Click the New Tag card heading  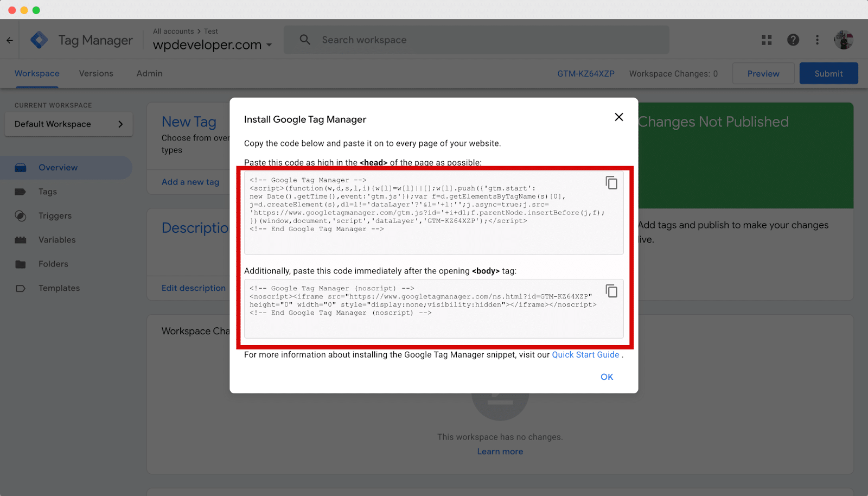click(189, 122)
